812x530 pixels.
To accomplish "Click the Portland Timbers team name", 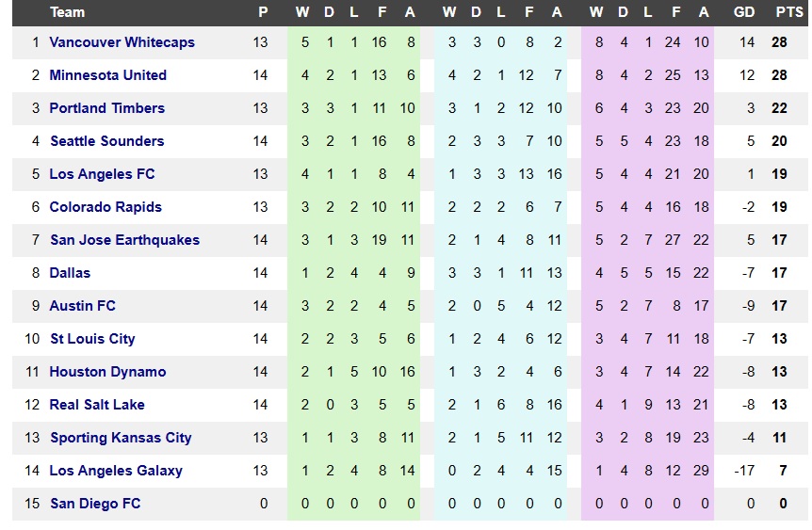I will (106, 108).
